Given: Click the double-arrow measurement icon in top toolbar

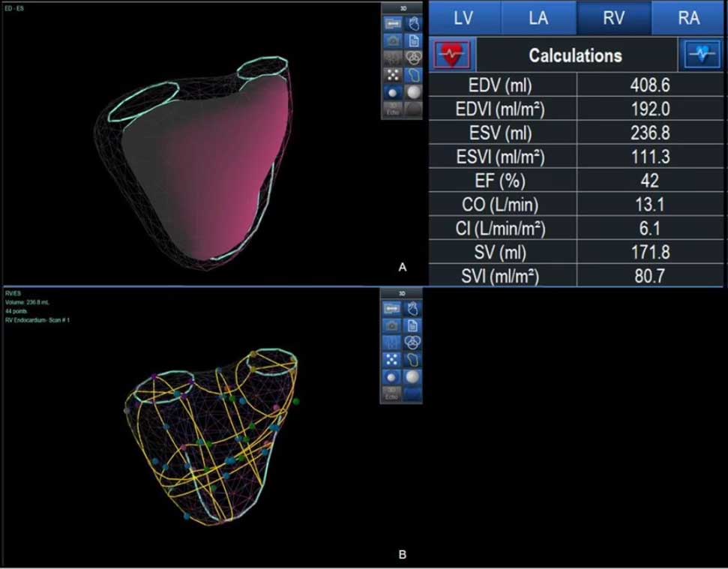Looking at the screenshot, I should 391,22.
